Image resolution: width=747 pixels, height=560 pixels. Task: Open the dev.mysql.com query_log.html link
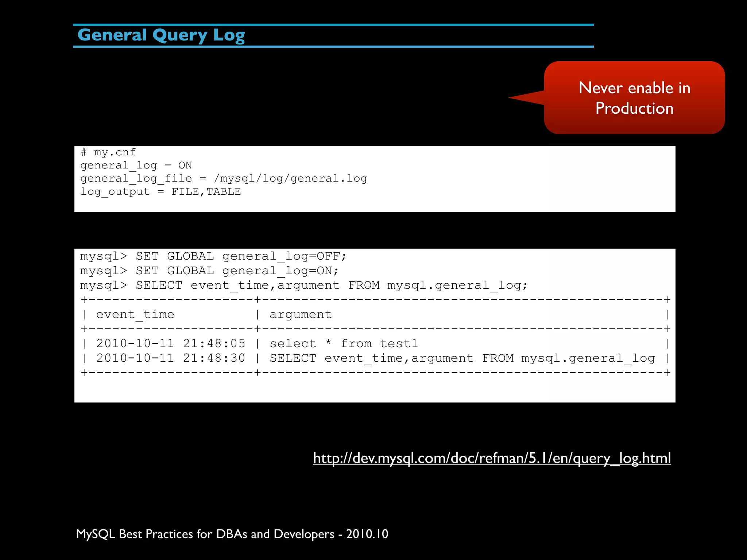(492, 458)
